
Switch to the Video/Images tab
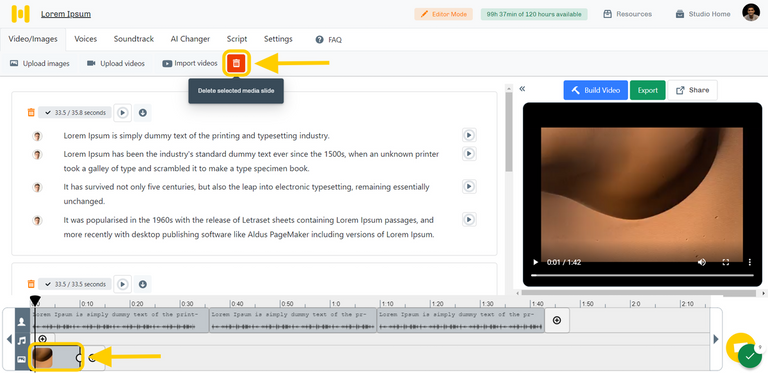point(33,39)
